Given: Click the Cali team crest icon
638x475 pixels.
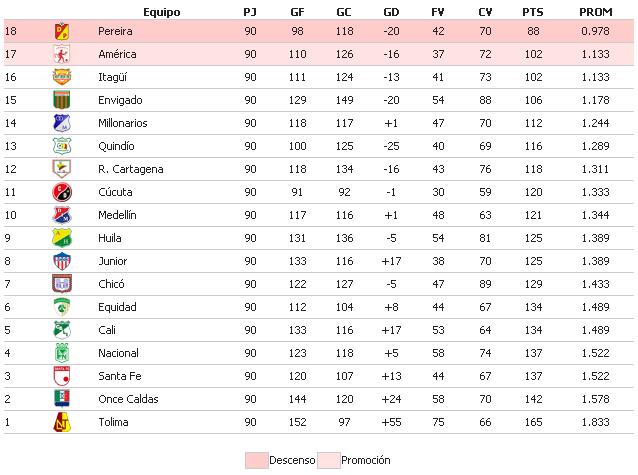Looking at the screenshot, I should point(62,330).
